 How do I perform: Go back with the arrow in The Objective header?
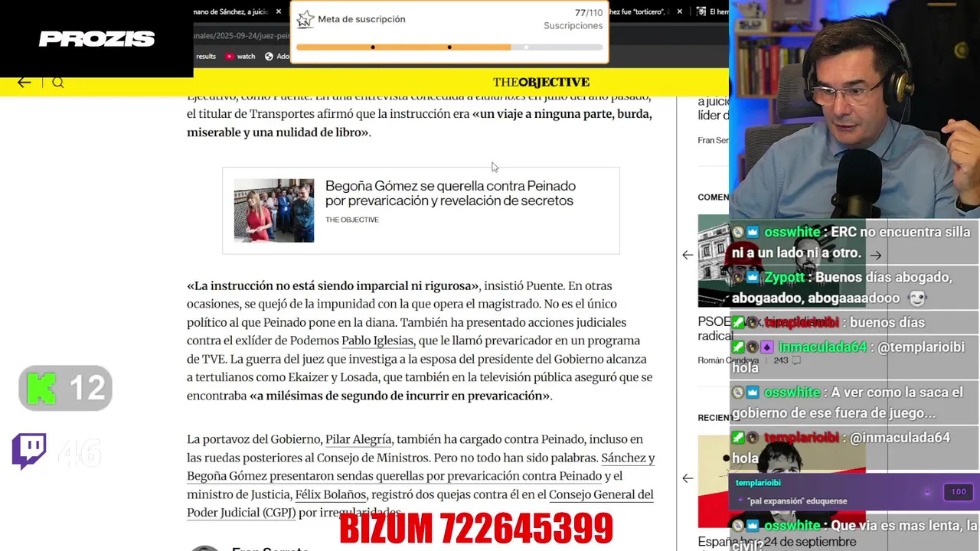(24, 83)
